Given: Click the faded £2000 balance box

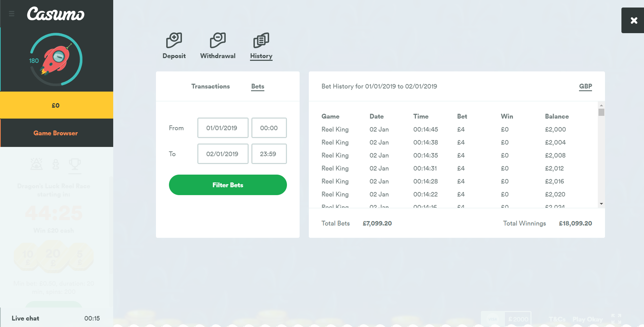Looking at the screenshot, I should tap(518, 319).
